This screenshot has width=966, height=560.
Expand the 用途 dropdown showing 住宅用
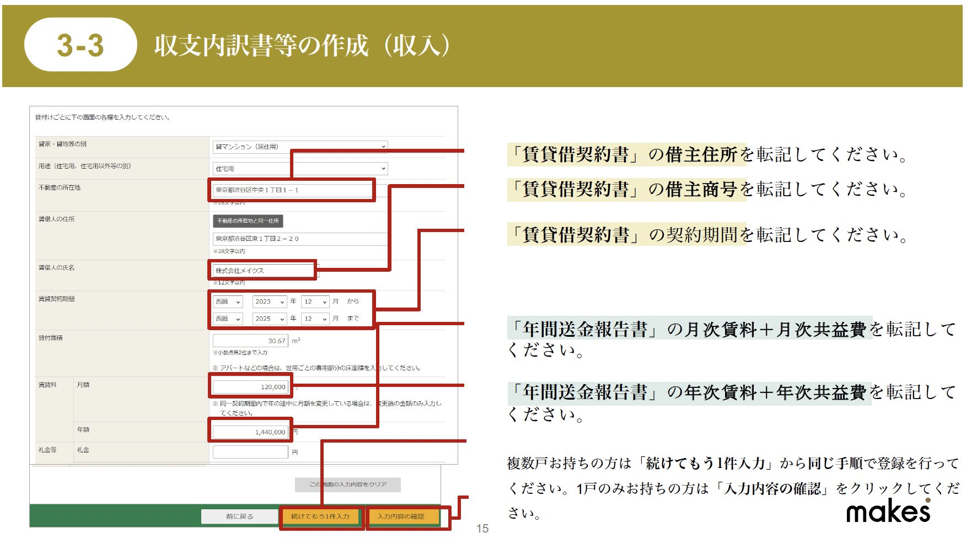pyautogui.click(x=300, y=169)
